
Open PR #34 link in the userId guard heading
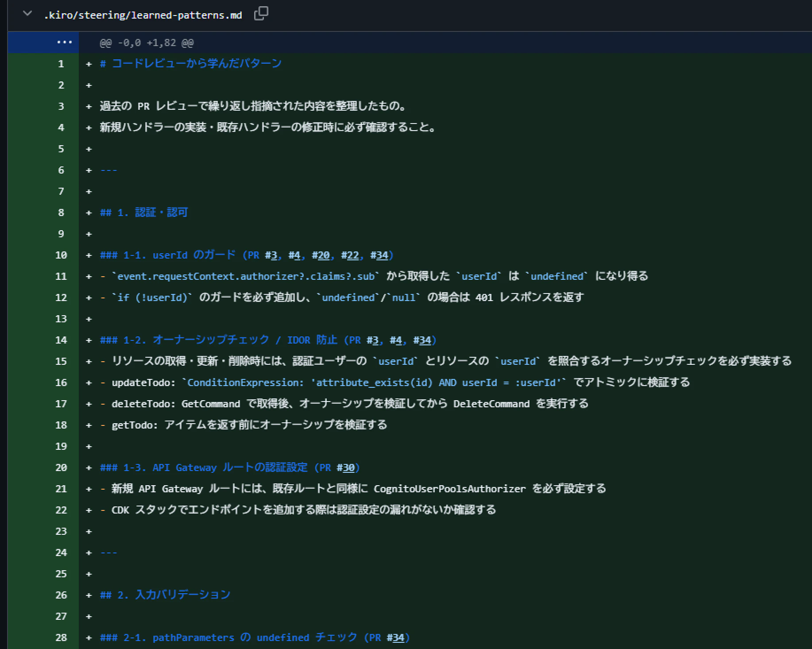pyautogui.click(x=379, y=255)
